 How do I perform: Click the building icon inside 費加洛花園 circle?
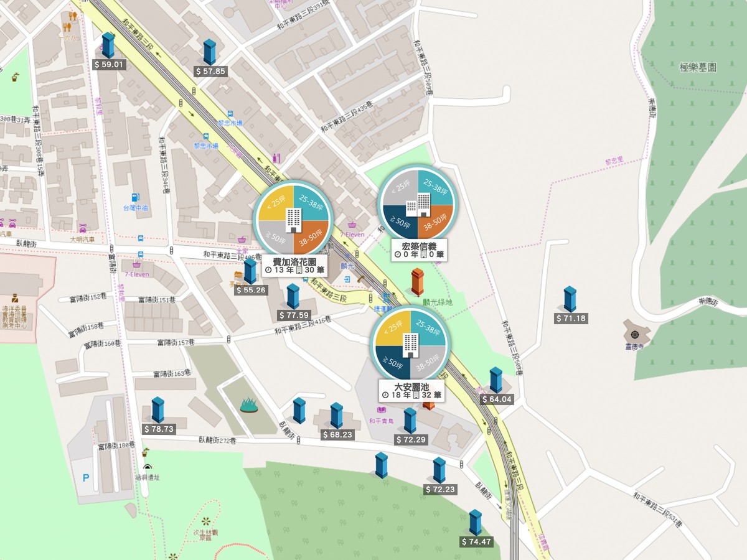coord(293,220)
